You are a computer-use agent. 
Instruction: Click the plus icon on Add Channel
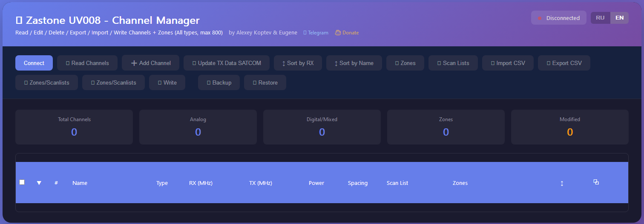134,63
